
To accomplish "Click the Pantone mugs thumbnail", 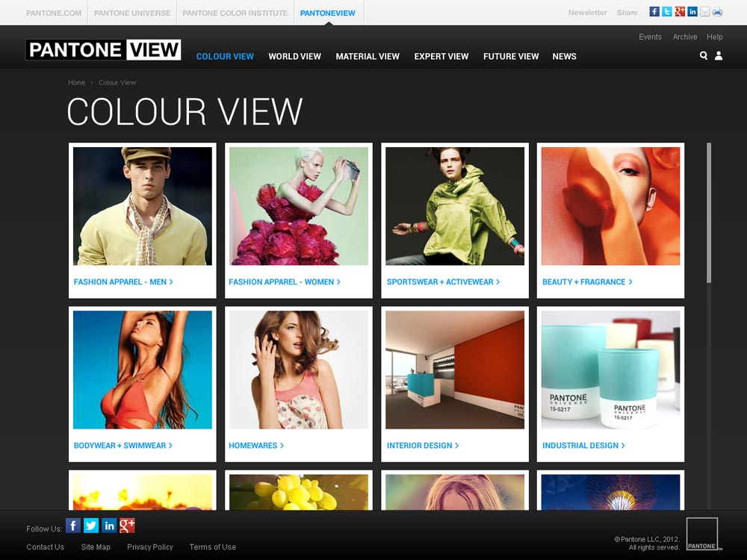I will [x=611, y=370].
